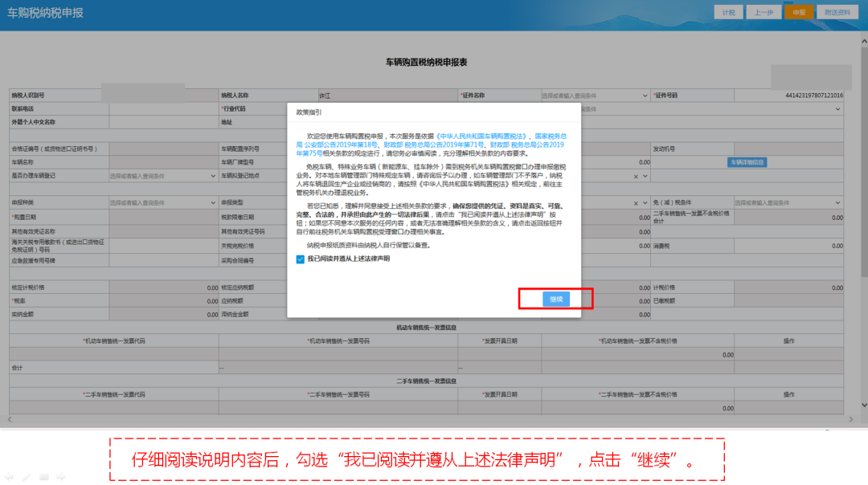Click the 外籍个人中文名称 input field
This screenshot has height=485, width=868.
[x=164, y=122]
